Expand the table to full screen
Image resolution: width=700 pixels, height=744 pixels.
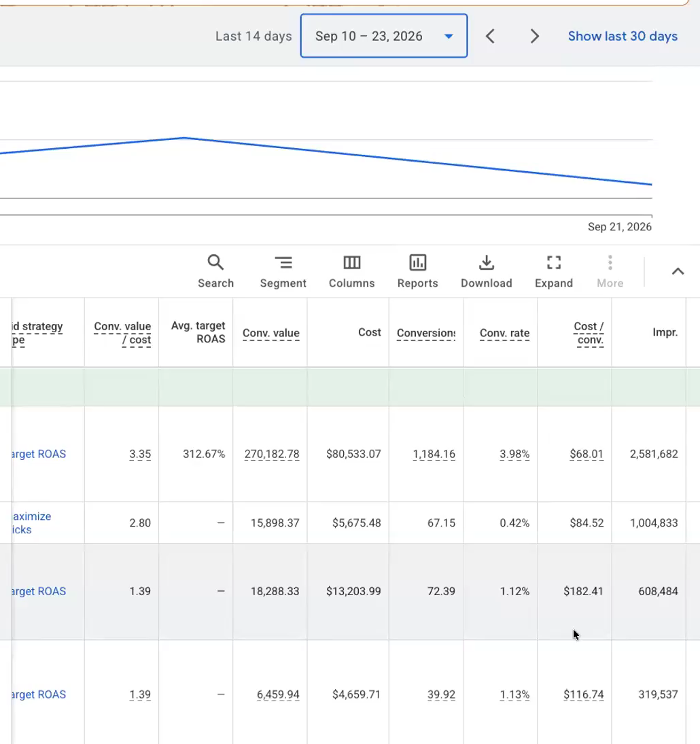coord(554,271)
